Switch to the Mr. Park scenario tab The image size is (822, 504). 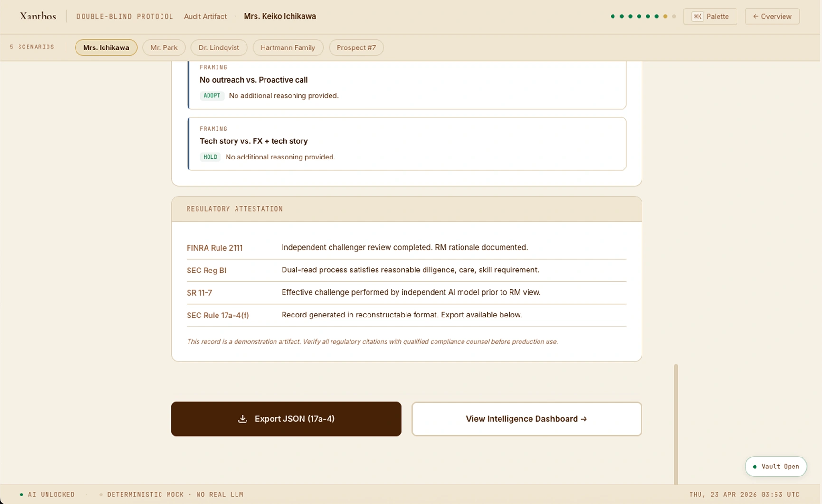tap(164, 47)
